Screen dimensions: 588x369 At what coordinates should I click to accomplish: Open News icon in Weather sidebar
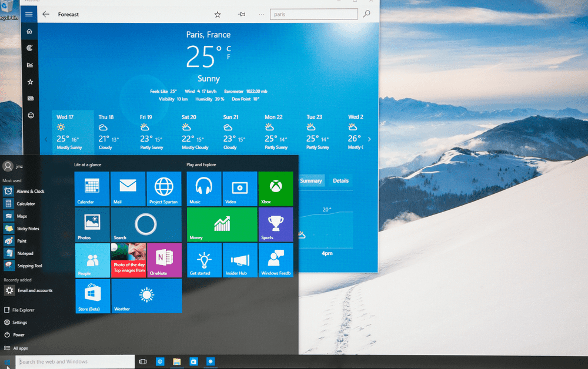[x=31, y=99]
